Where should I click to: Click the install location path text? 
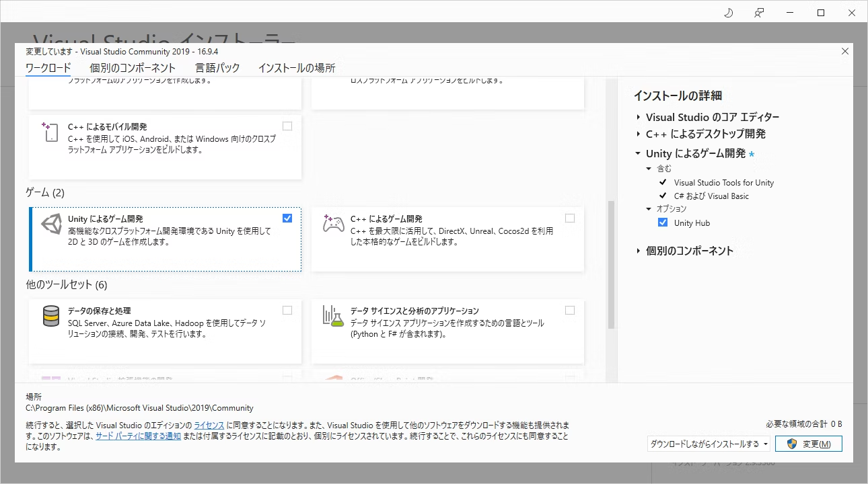click(x=139, y=408)
